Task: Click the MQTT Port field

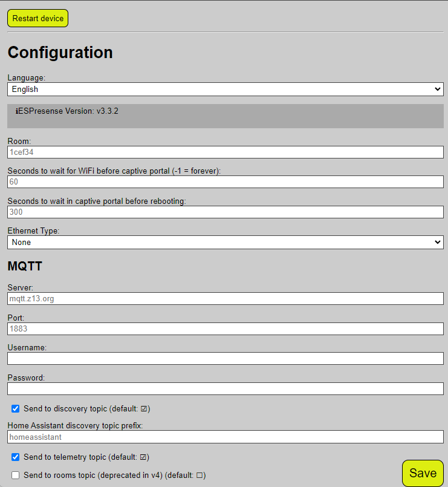Action: 224,328
